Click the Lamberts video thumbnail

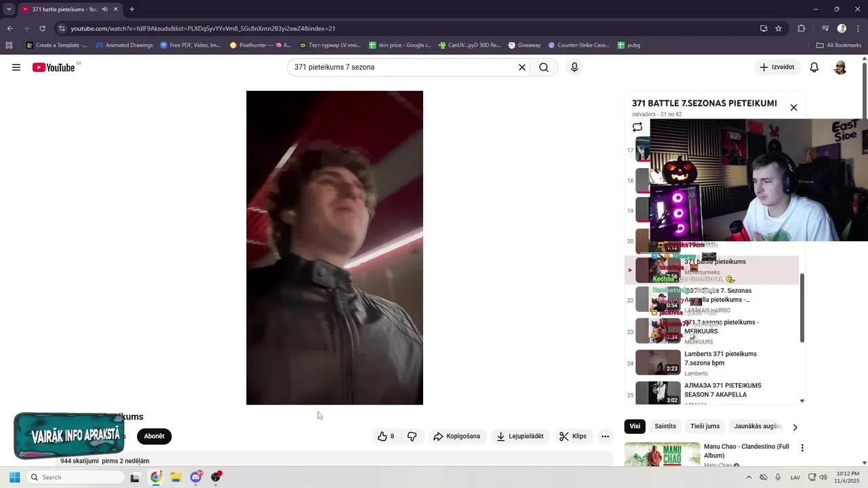(658, 362)
